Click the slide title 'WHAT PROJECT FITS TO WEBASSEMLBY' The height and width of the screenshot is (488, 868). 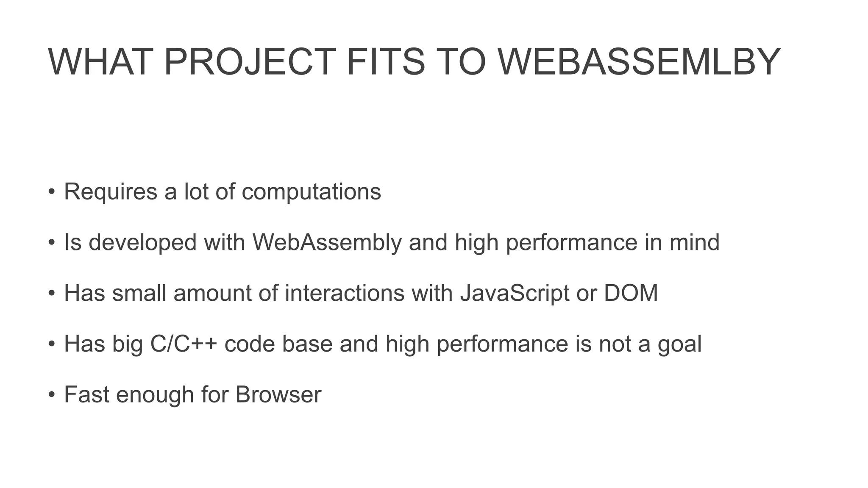(x=414, y=62)
